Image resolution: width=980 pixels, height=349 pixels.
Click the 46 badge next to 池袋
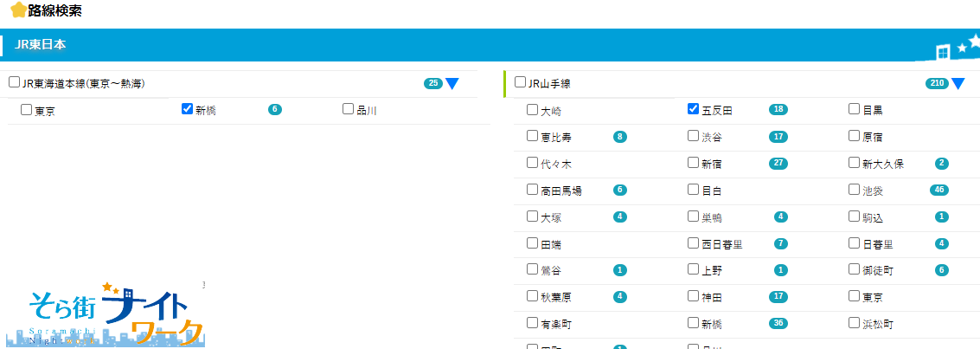pos(938,190)
